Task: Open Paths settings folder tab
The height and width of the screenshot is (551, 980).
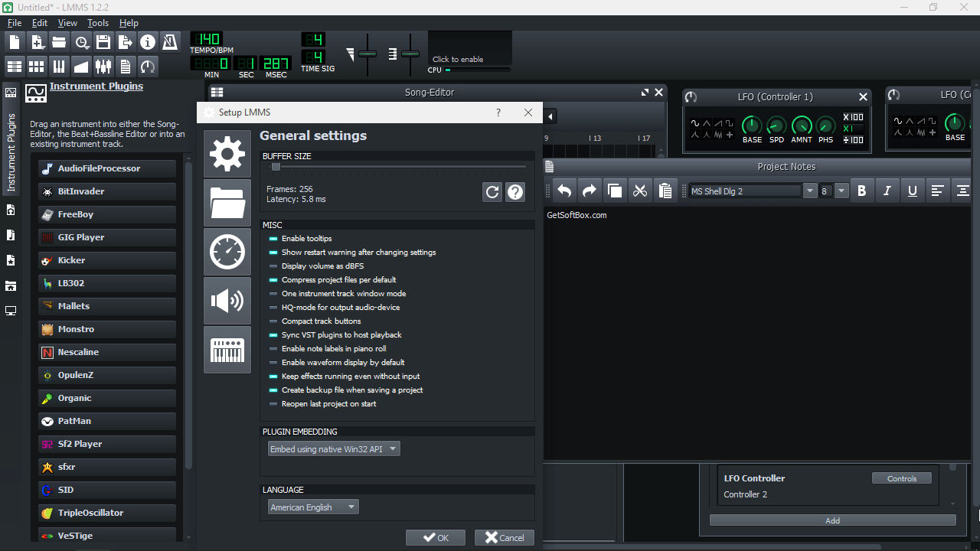Action: coord(227,203)
